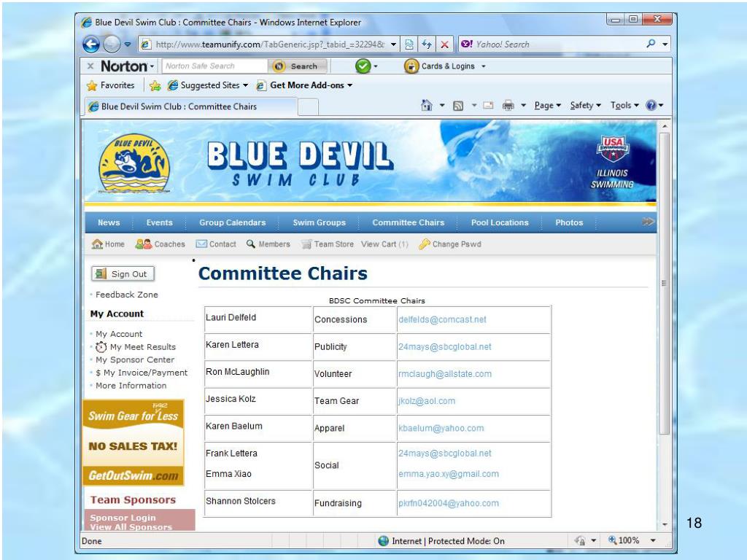Click the status bar Internet globe icon
This screenshot has width=747, height=560.
[383, 541]
